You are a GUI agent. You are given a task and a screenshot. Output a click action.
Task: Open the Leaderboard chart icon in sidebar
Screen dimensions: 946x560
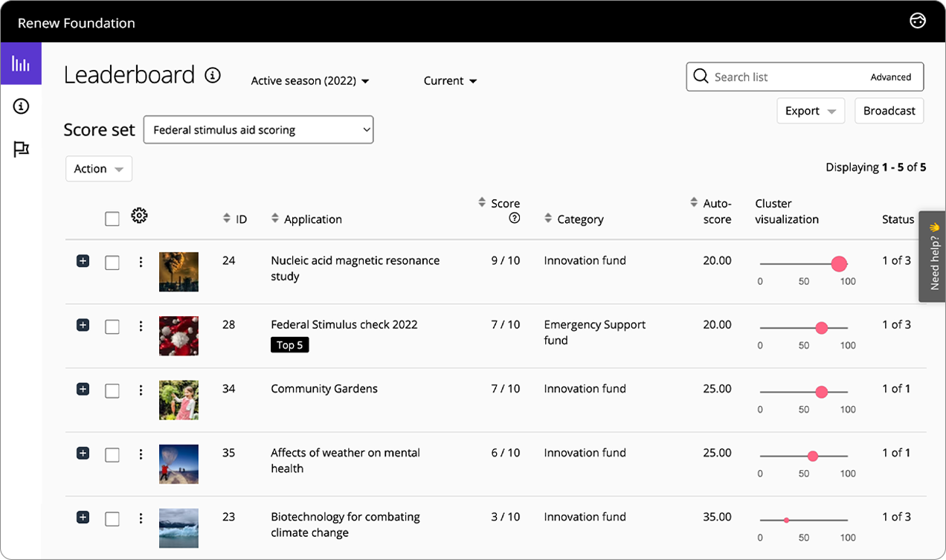pos(21,64)
